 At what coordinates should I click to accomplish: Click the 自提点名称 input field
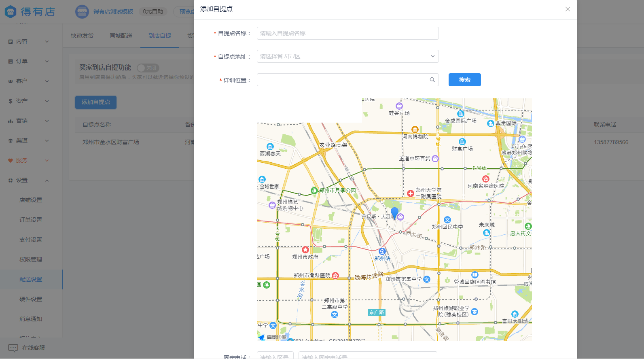click(x=347, y=33)
